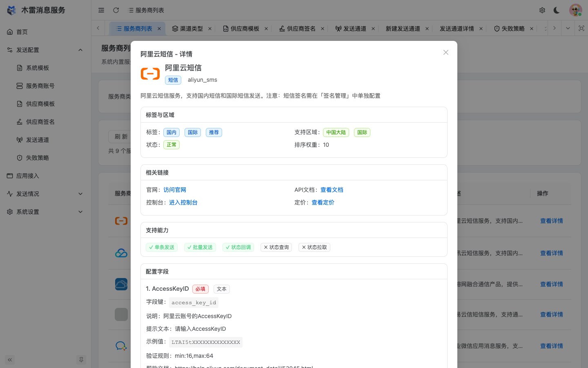Viewport: 588px width, 368px height.
Task: Close the 失败策略 tab
Action: point(532,29)
